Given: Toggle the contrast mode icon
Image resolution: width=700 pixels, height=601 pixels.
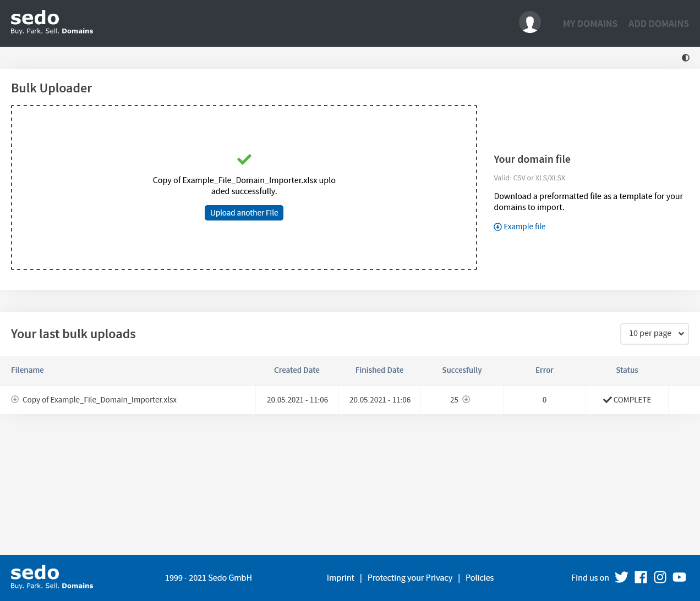Looking at the screenshot, I should (685, 58).
